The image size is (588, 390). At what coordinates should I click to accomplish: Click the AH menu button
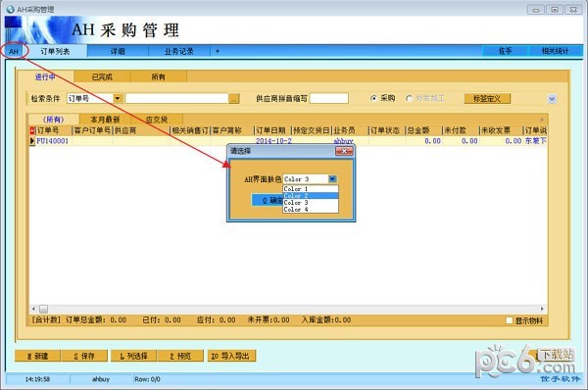pyautogui.click(x=14, y=51)
